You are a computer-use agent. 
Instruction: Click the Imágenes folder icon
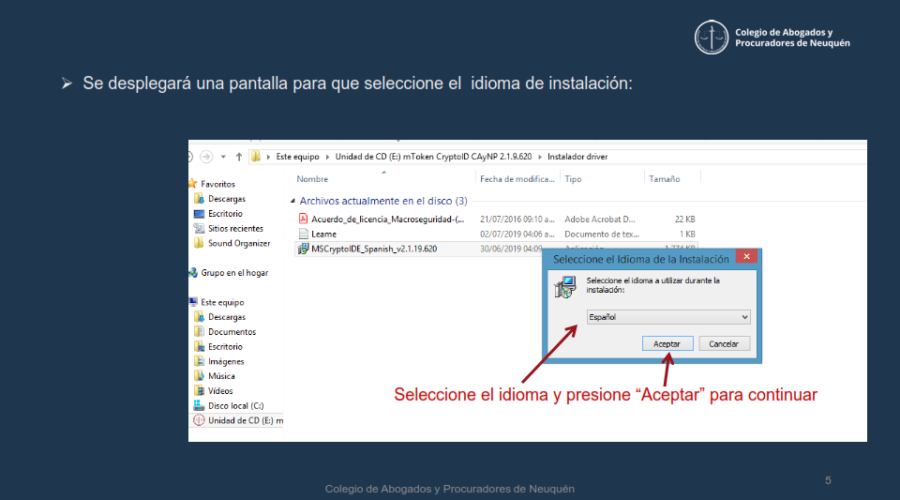tap(199, 361)
